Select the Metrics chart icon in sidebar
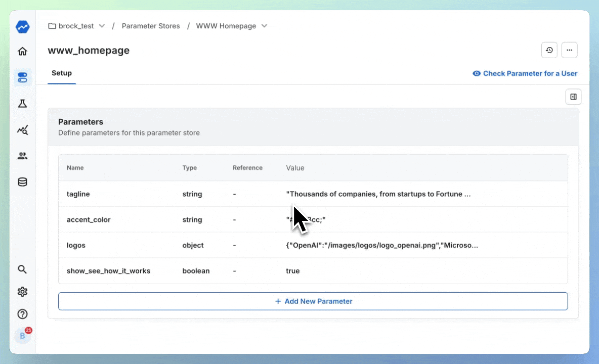 [22, 129]
